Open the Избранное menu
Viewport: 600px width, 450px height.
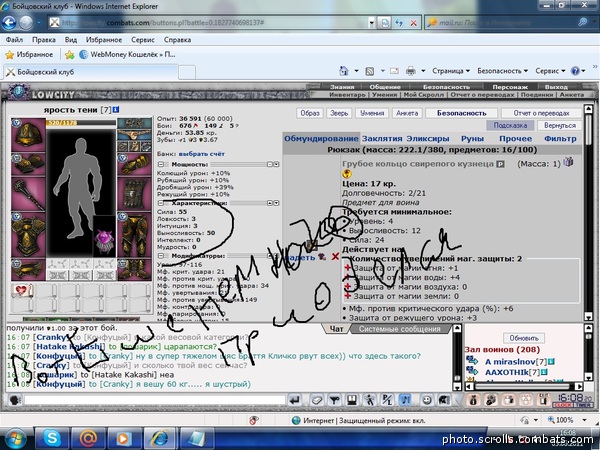click(x=104, y=40)
